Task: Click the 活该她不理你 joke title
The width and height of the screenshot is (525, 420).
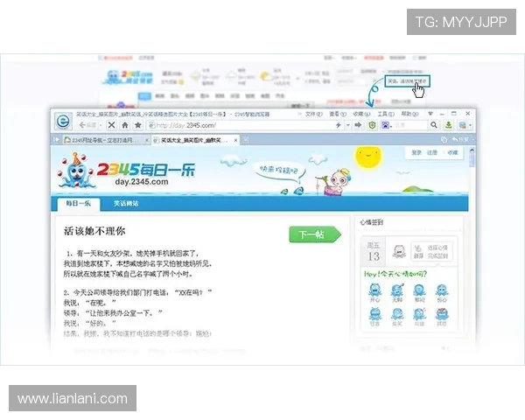Action: pyautogui.click(x=94, y=231)
